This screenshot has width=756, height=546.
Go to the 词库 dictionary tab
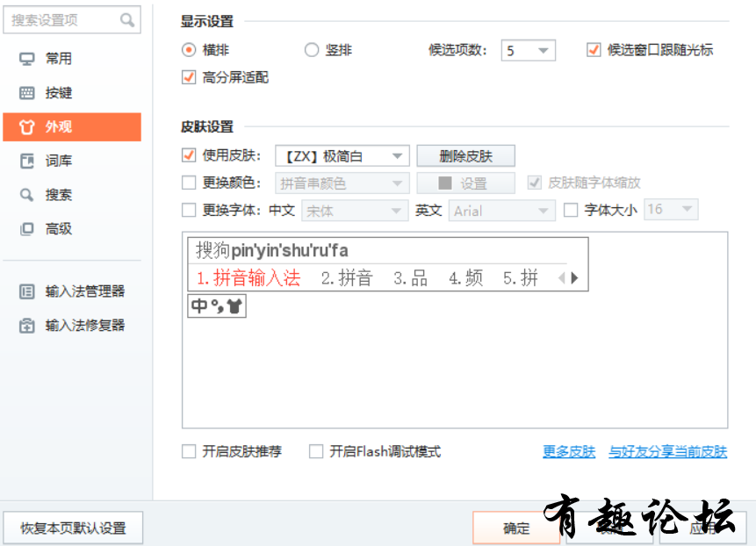pyautogui.click(x=72, y=161)
